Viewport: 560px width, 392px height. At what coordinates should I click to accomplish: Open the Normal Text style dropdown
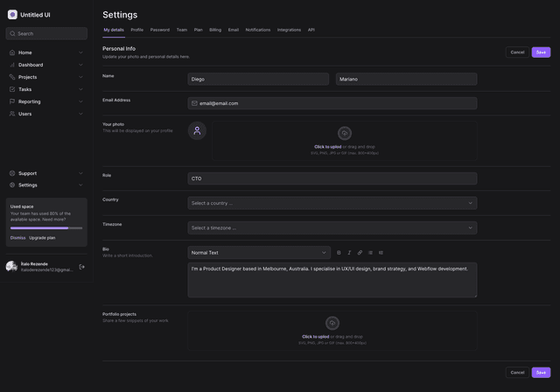coord(259,253)
